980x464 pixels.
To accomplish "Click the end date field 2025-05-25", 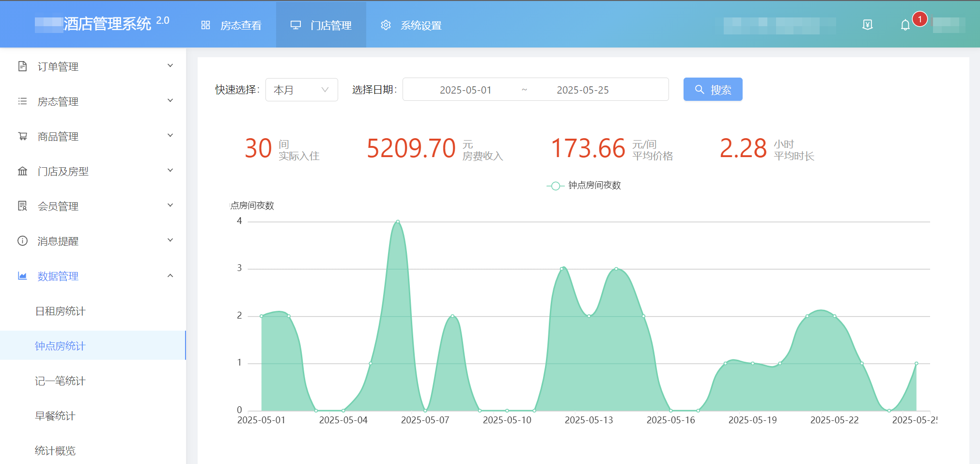I will coord(583,90).
